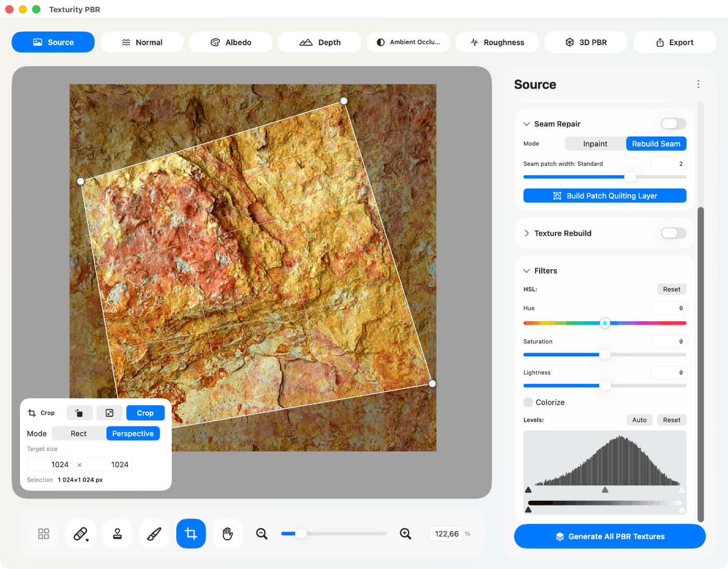Adjust the Hue rainbow slider
Screen dimensions: 728x569
click(605, 323)
